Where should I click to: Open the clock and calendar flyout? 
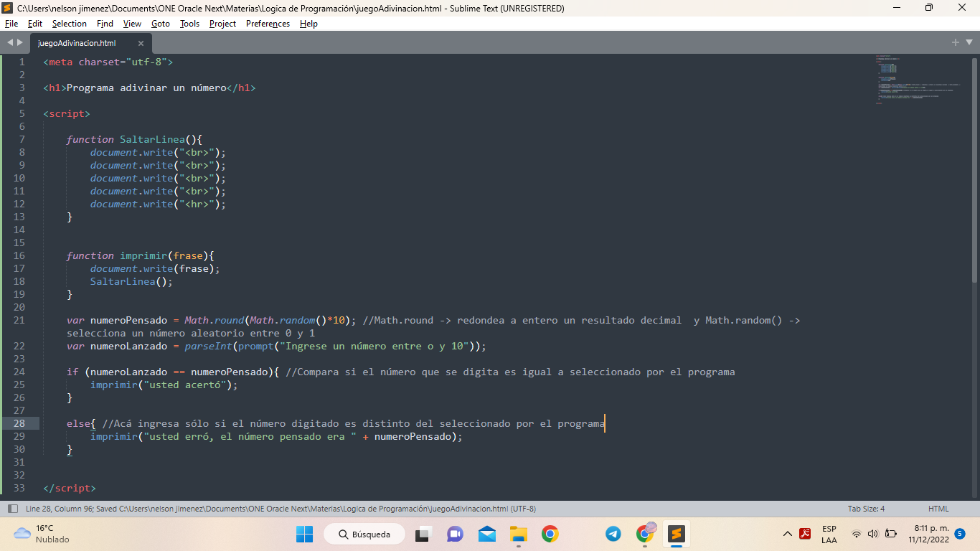[928, 534]
